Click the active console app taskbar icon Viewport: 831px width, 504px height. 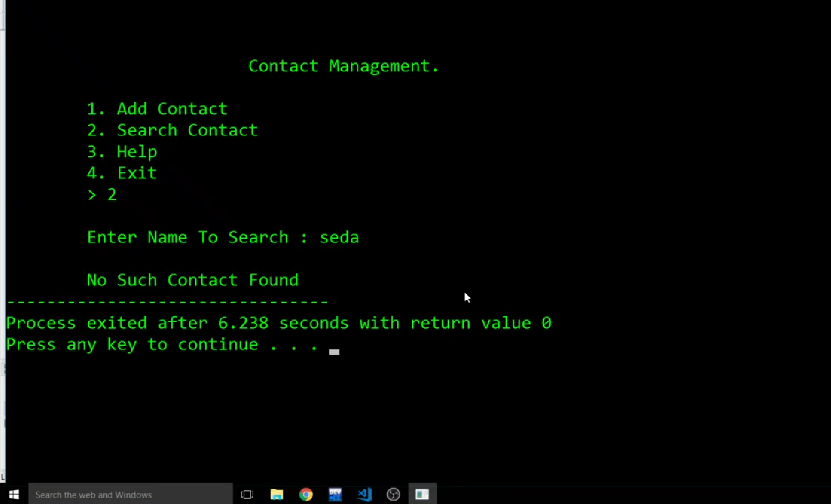point(422,494)
